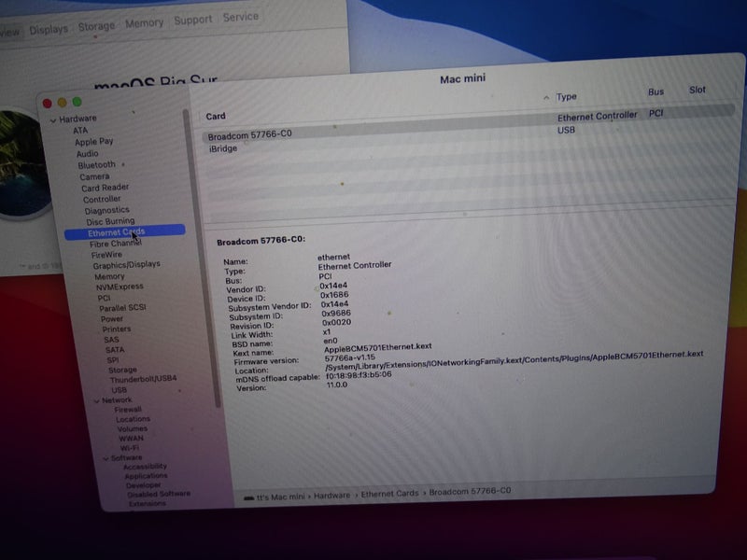The width and height of the screenshot is (747, 560).
Task: Select Firewall under Network
Action: [128, 410]
